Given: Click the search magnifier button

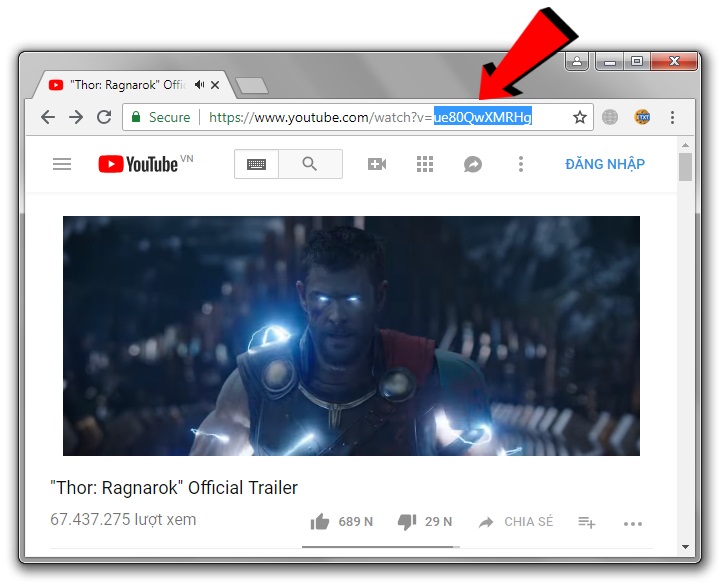Looking at the screenshot, I should click(310, 164).
